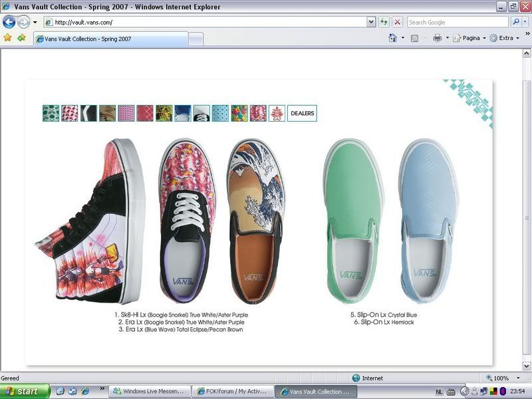Click the Blue Wave slip-on shoe image
532x399 pixels.
click(256, 221)
